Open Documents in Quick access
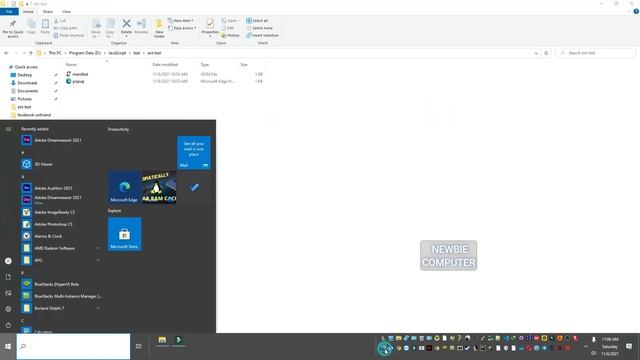 point(27,91)
